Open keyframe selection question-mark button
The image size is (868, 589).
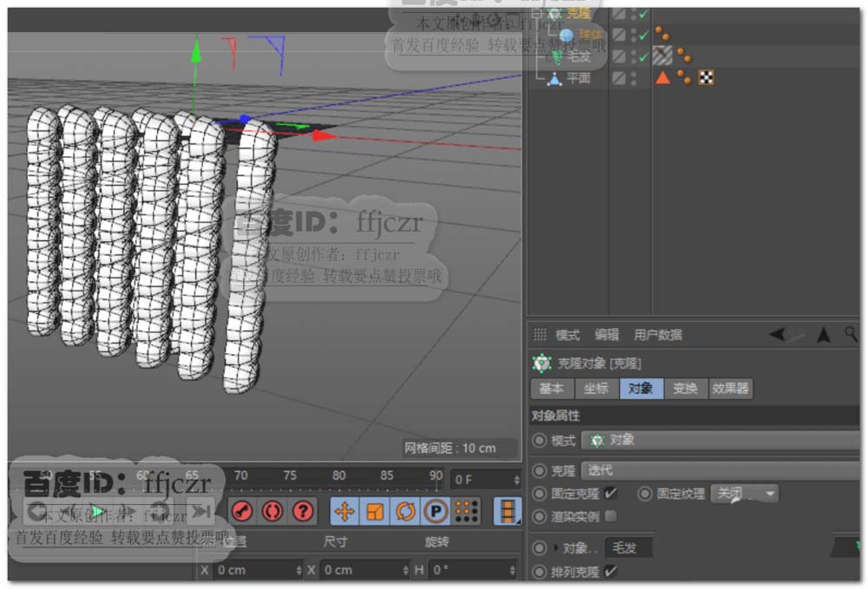[302, 512]
